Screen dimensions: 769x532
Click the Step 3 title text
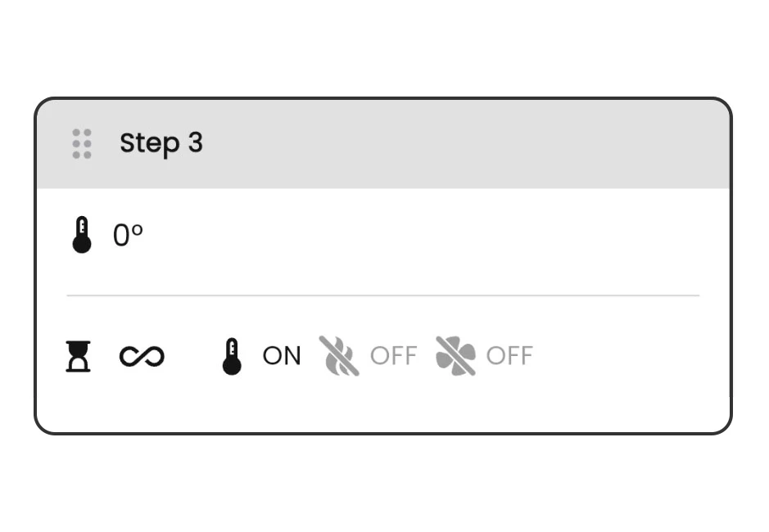161,144
